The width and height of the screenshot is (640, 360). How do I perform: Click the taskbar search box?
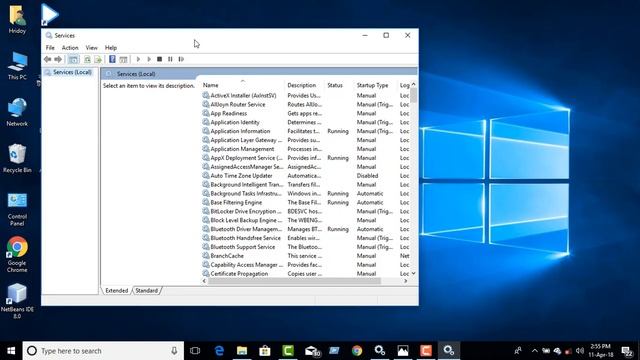coord(103,351)
